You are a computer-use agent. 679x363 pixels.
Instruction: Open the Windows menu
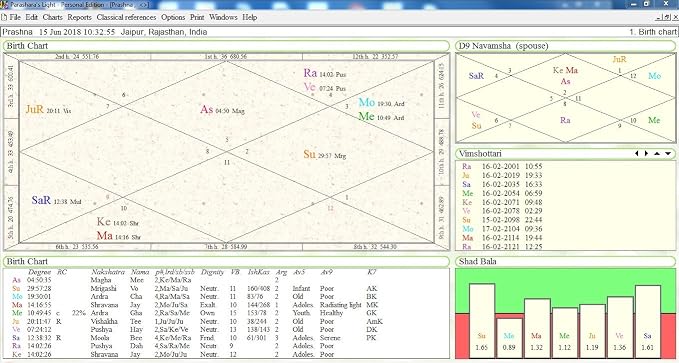click(223, 17)
